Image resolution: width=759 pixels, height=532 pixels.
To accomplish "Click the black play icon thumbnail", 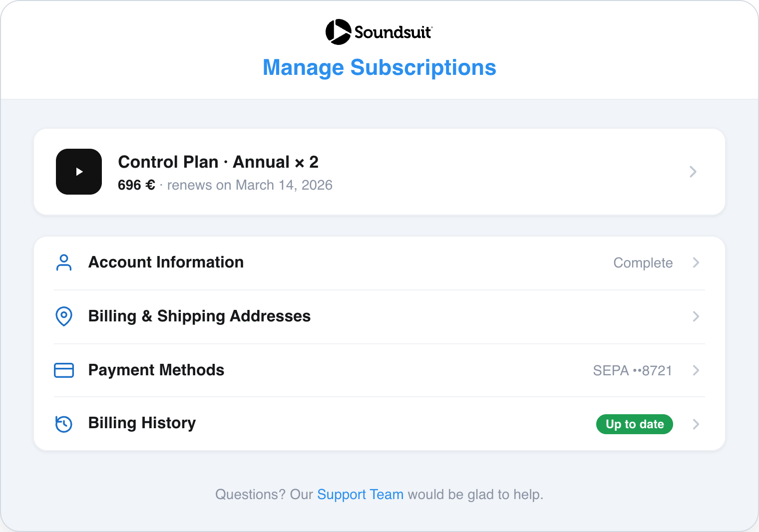I will (x=79, y=172).
